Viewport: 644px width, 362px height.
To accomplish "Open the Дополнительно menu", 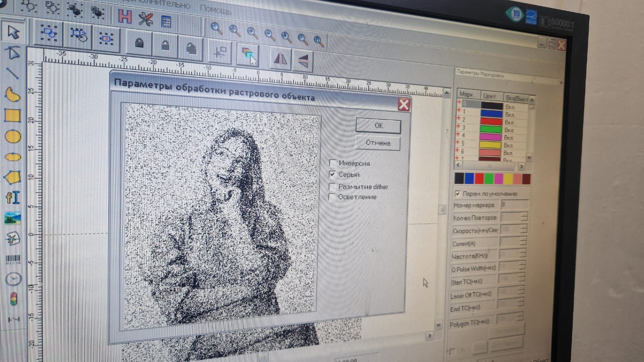I will tap(157, 4).
